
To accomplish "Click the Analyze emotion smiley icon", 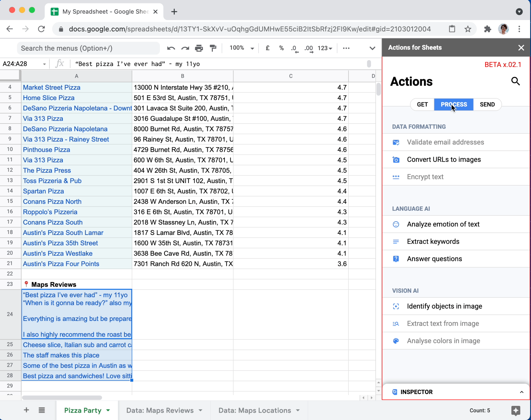I will click(x=396, y=224).
